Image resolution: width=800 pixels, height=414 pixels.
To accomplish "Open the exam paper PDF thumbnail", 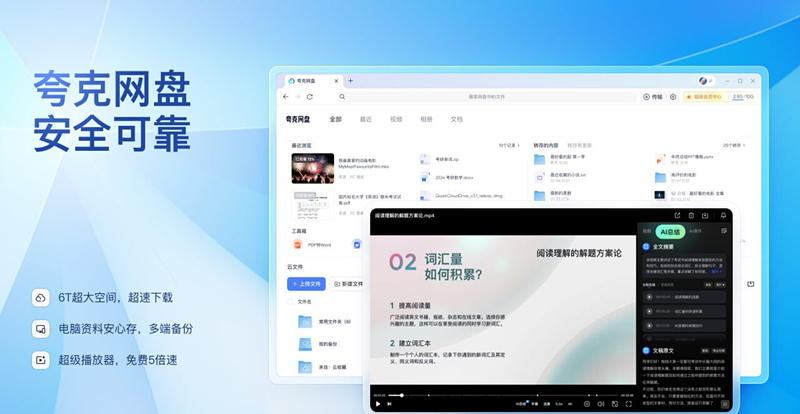I will tap(313, 205).
